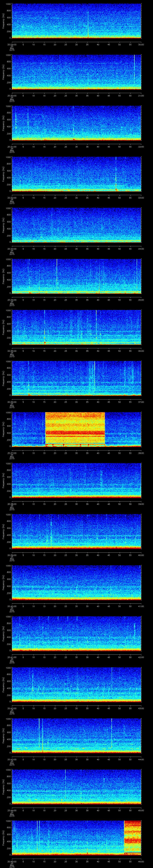The height and width of the screenshot is (868, 153).
Task: Select the spectrogram panel starting at 20:34:00
Action: coord(77,276)
